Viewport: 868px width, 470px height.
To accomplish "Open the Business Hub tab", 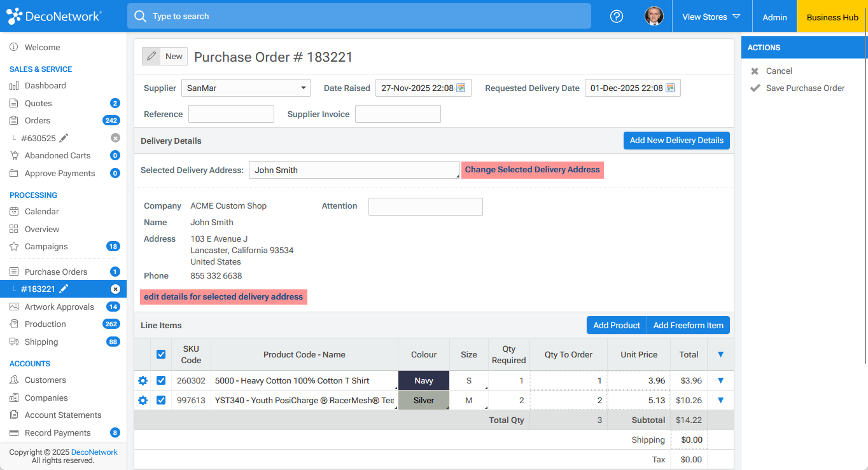I will point(830,17).
